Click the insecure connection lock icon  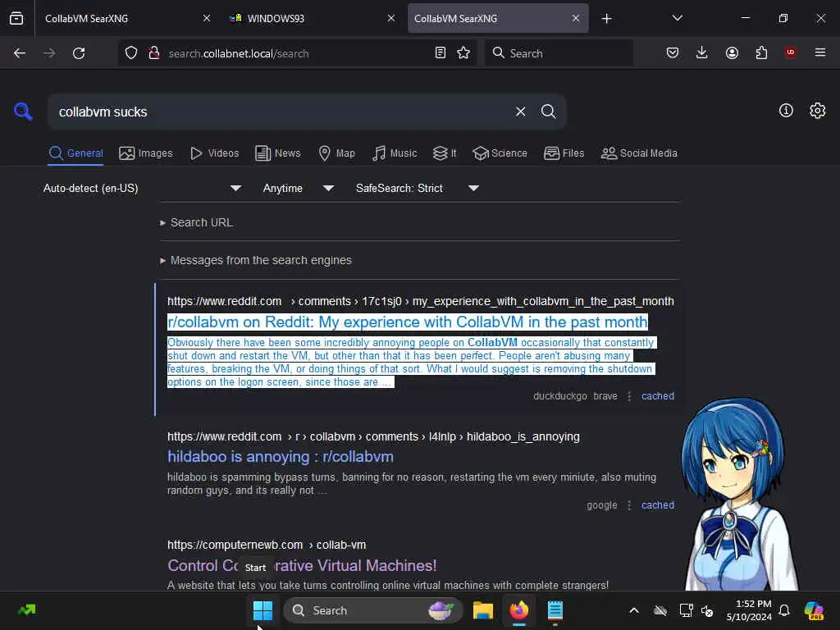[x=154, y=53]
